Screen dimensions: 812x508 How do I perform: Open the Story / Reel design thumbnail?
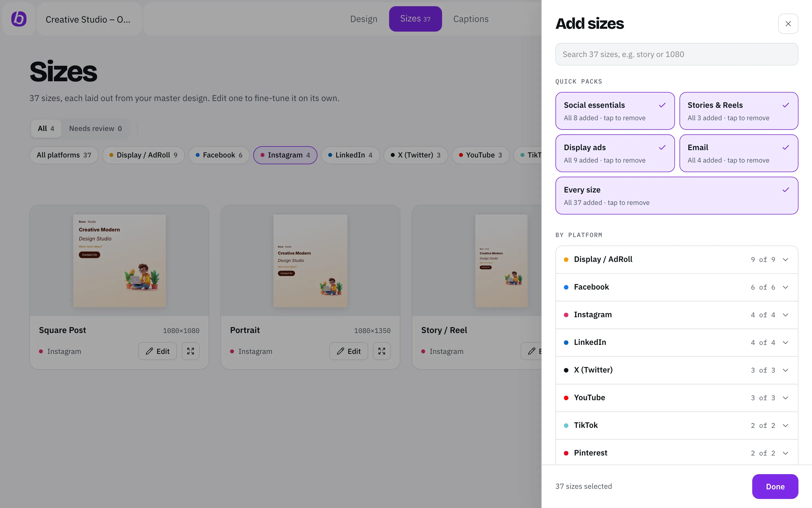(501, 260)
